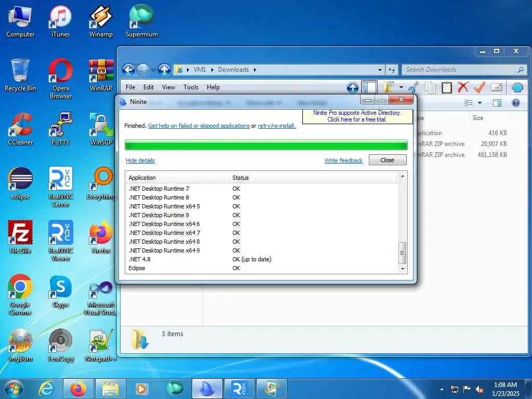Open the RealVNC Viewer desktop shortcut
Image resolution: width=532 pixels, height=399 pixels.
[x=61, y=241]
